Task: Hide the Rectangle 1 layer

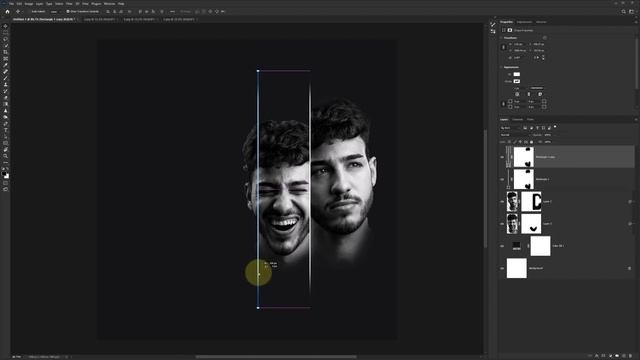Action: click(x=502, y=179)
